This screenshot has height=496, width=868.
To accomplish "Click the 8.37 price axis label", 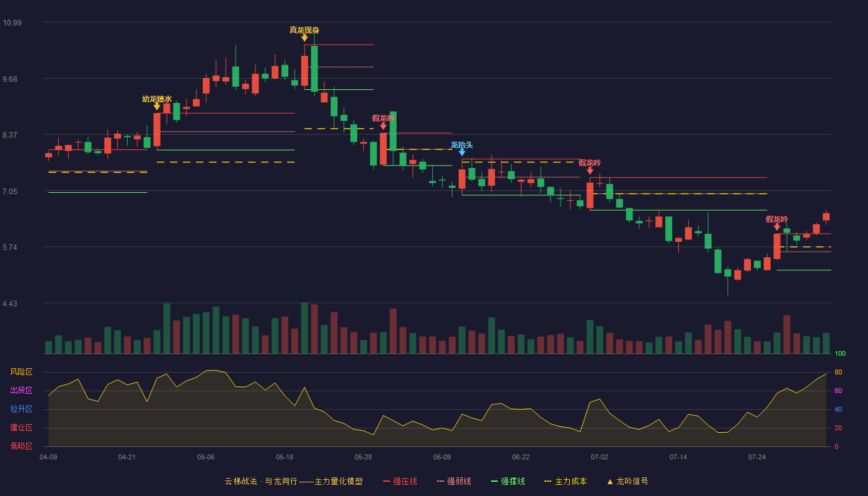I will [10, 135].
